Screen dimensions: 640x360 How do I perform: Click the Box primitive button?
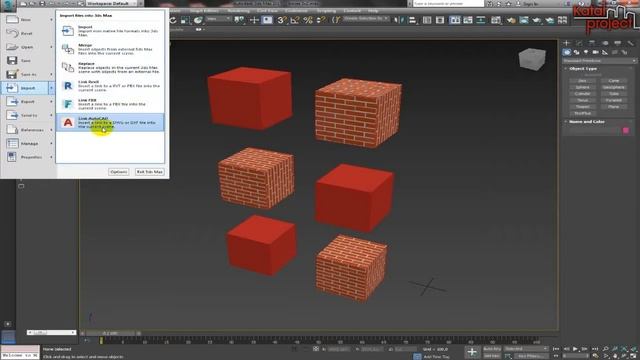(x=582, y=81)
